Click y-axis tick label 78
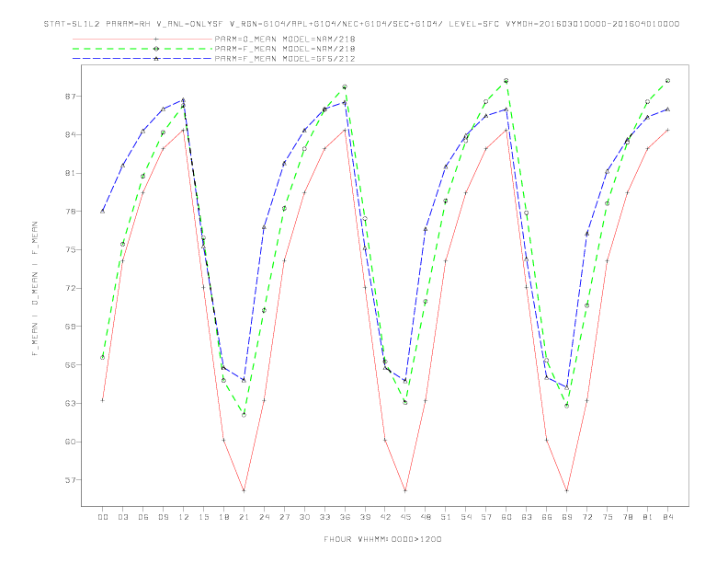728x563 pixels. click(70, 212)
